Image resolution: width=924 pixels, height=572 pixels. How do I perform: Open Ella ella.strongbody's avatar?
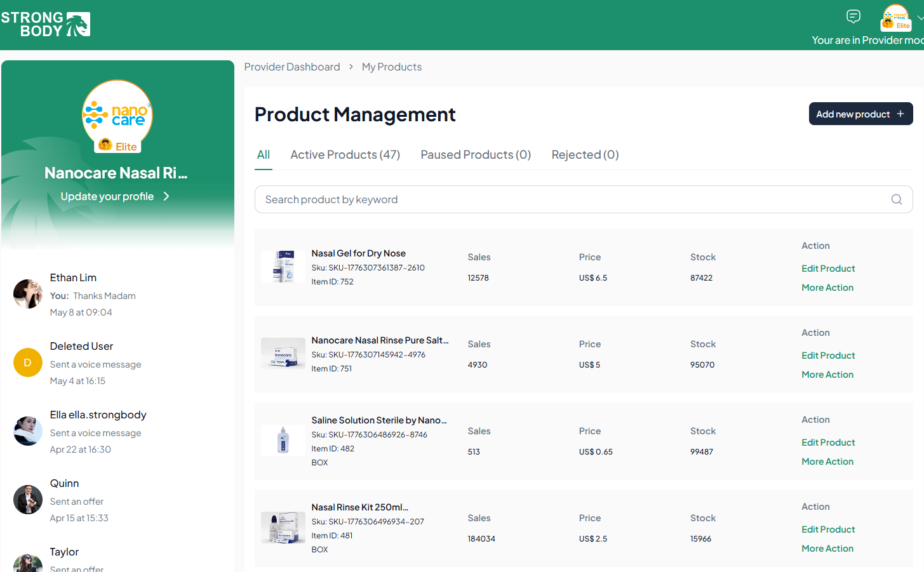point(28,431)
